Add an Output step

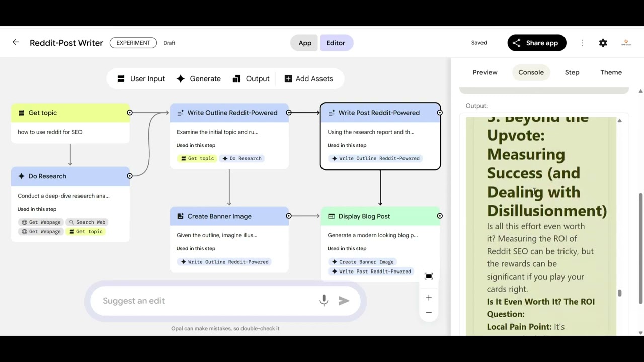[x=251, y=79]
